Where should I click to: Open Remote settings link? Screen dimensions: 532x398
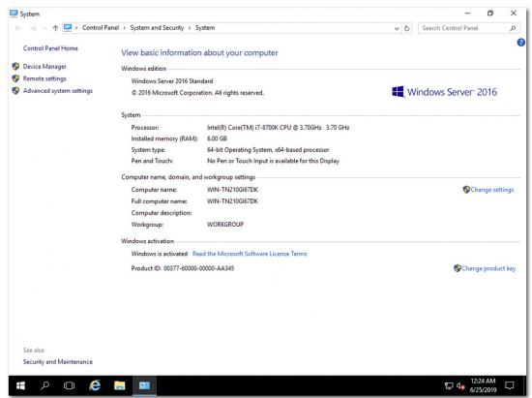pos(44,78)
